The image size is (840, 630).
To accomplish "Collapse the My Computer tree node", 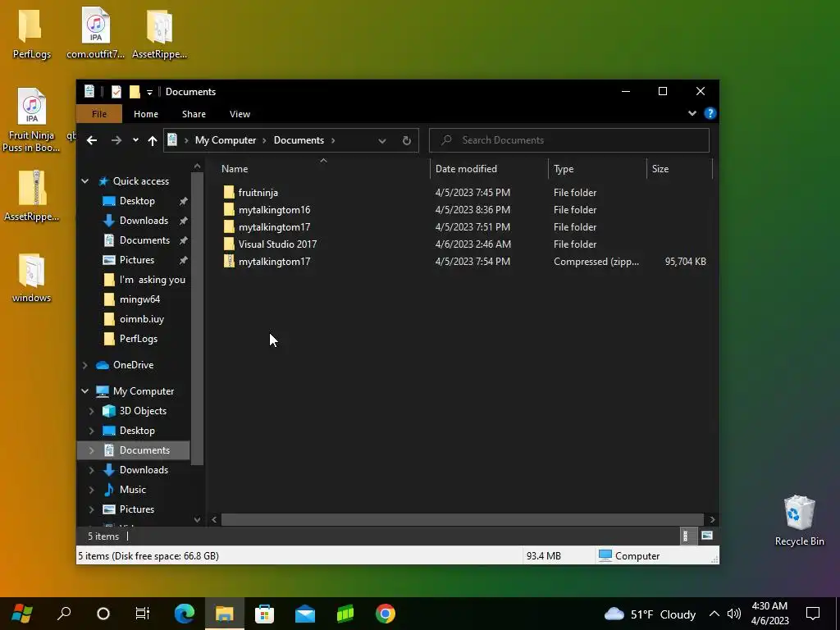I will 84,391.
